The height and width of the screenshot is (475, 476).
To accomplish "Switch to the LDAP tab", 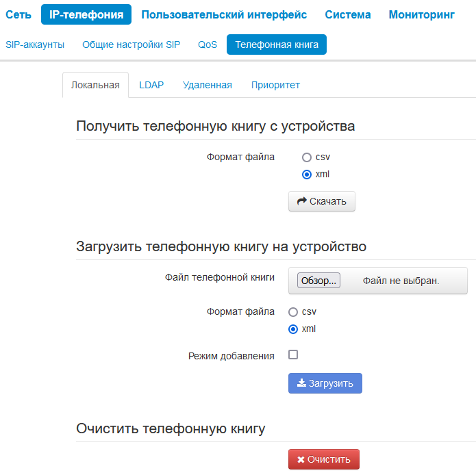I will coord(151,86).
